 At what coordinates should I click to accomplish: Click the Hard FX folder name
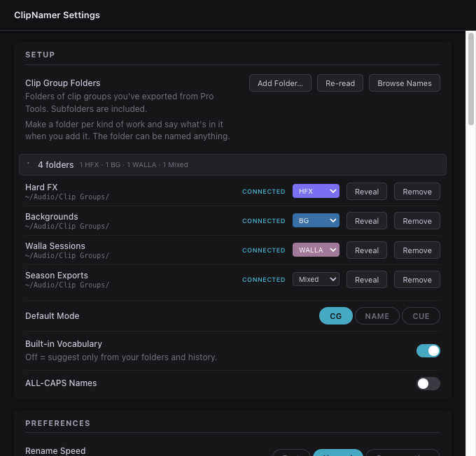coord(41,187)
